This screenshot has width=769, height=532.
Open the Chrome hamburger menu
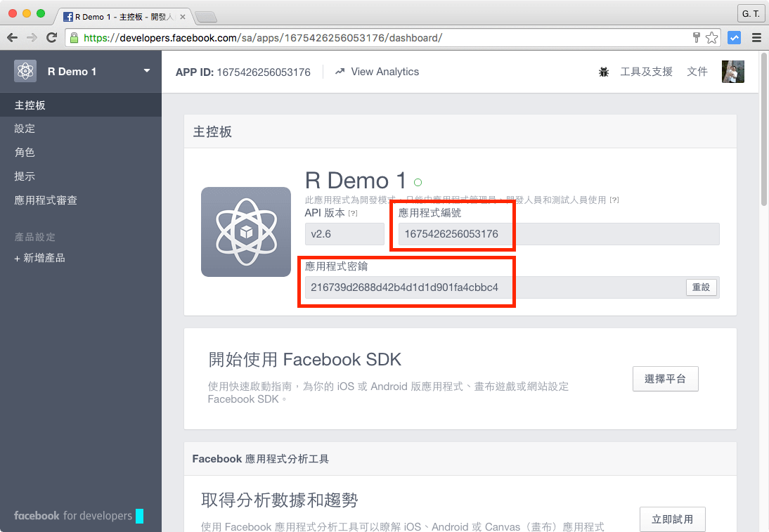tap(756, 38)
